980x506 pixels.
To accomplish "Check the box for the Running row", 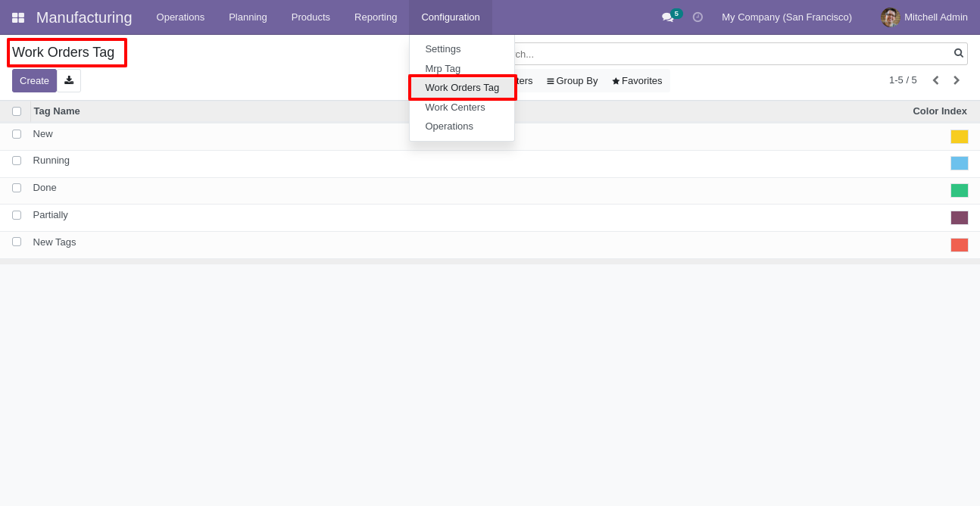I will [17, 161].
